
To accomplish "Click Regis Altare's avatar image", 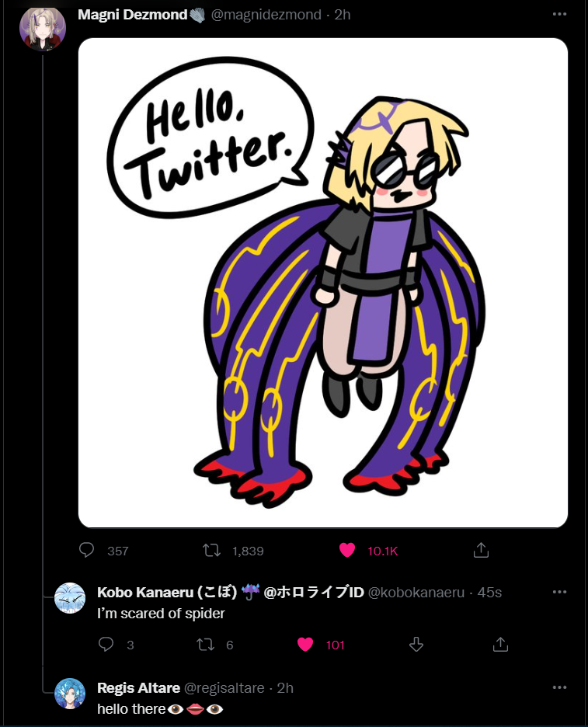I will (x=70, y=694).
